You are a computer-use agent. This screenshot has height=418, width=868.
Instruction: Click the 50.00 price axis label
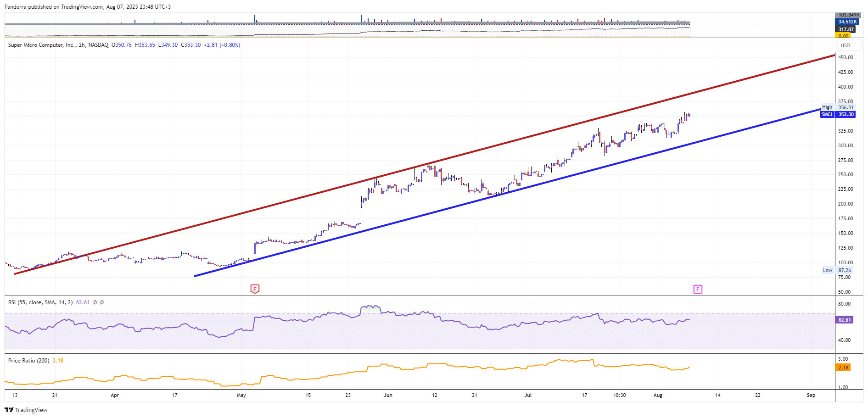[x=844, y=292]
